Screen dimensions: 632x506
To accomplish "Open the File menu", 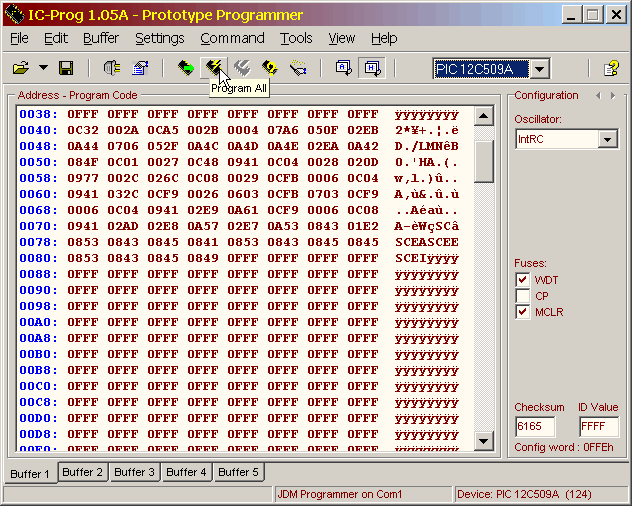I will [19, 38].
